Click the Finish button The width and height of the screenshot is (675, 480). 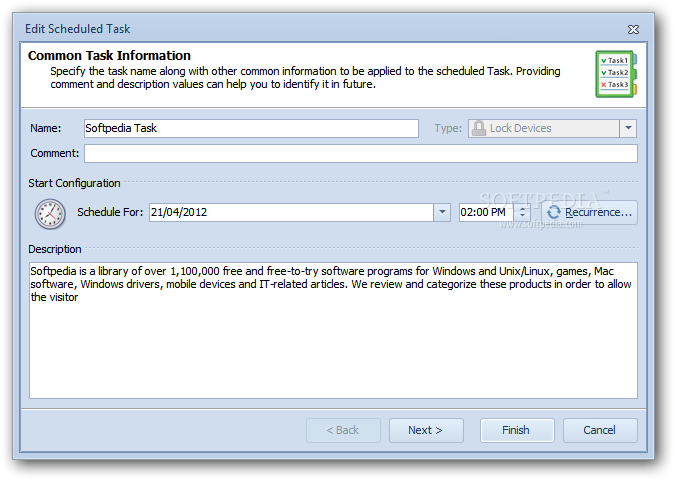[x=517, y=430]
